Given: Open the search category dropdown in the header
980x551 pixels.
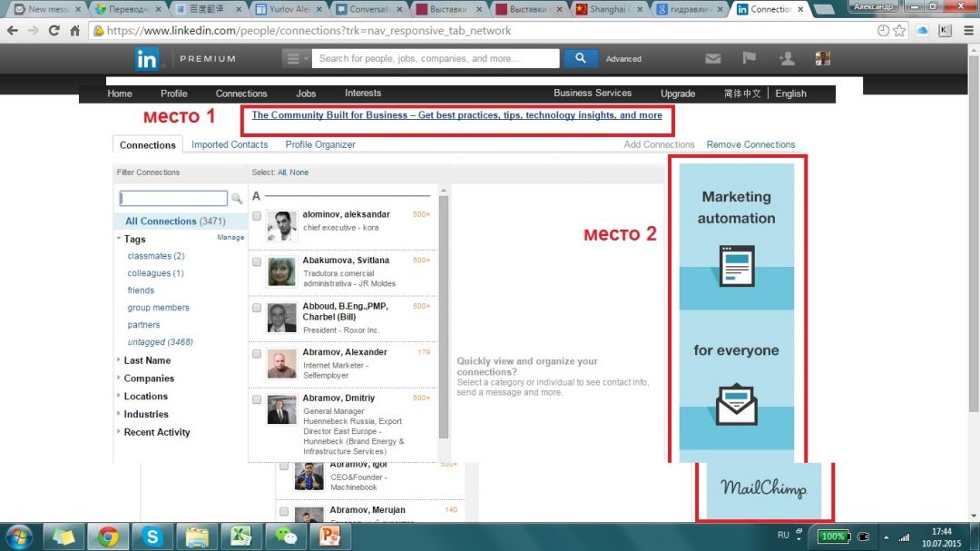Looking at the screenshot, I should [x=296, y=58].
